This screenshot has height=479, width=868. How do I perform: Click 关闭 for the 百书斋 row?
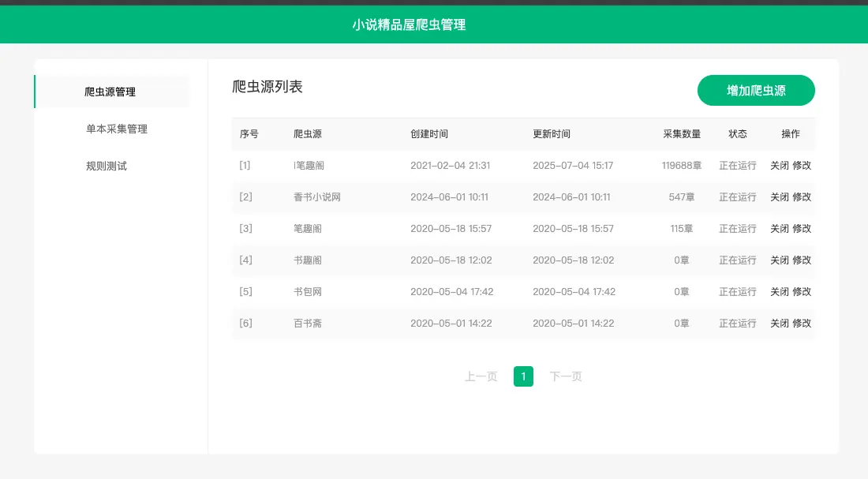780,324
